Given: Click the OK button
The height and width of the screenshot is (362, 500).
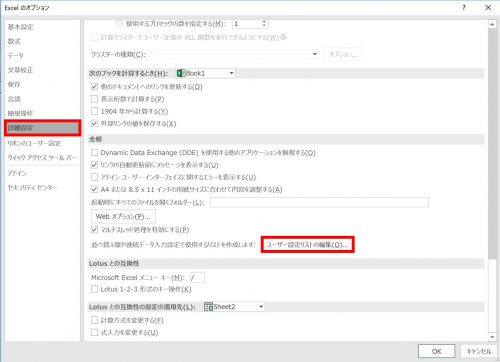Looking at the screenshot, I should (437, 351).
